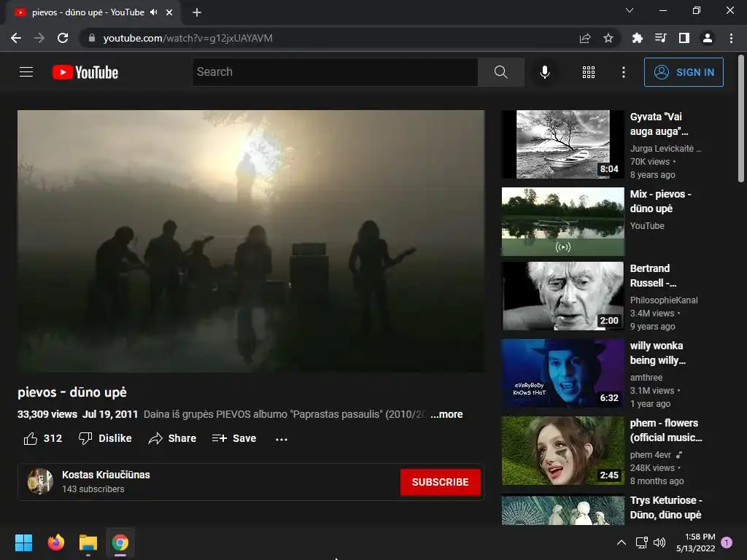The height and width of the screenshot is (560, 747).
Task: Open File Explorer from the taskbar
Action: click(88, 542)
